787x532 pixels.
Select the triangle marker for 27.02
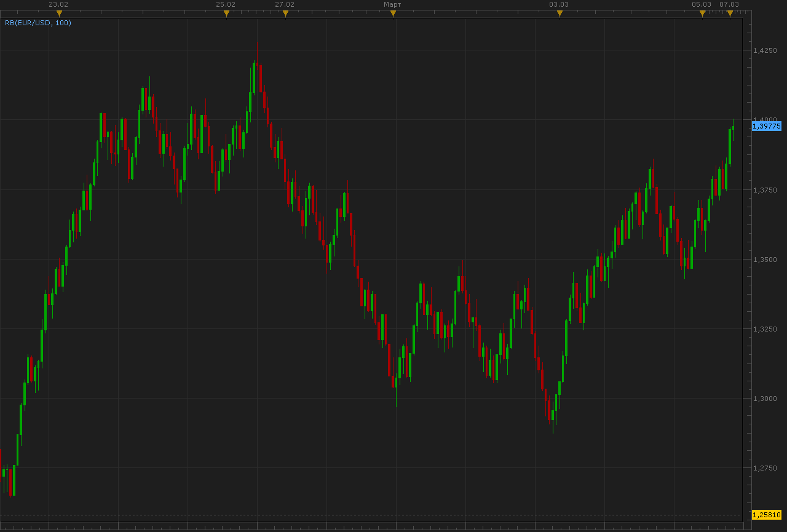click(x=285, y=14)
